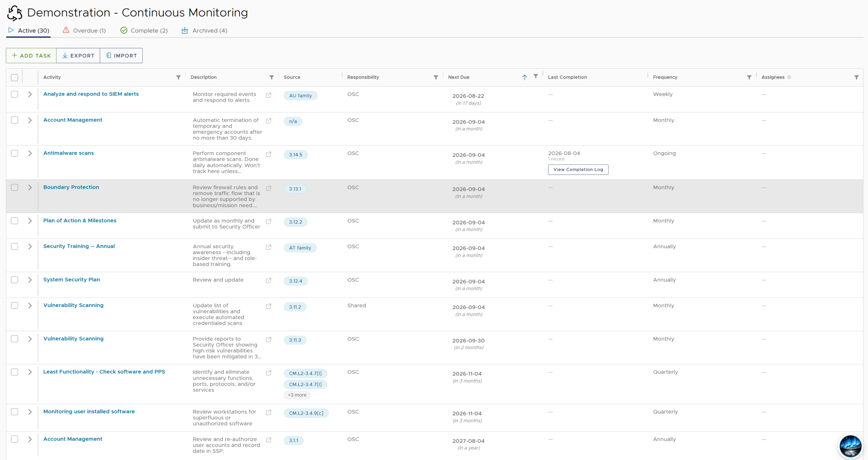Click the Next Due filter icon
The height and width of the screenshot is (460, 868).
click(x=536, y=76)
